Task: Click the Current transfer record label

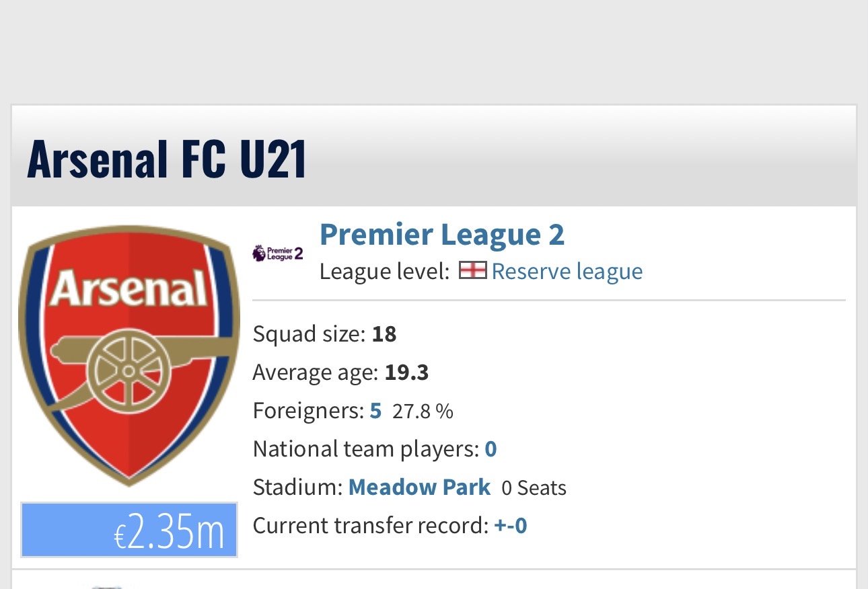Action: coord(370,525)
